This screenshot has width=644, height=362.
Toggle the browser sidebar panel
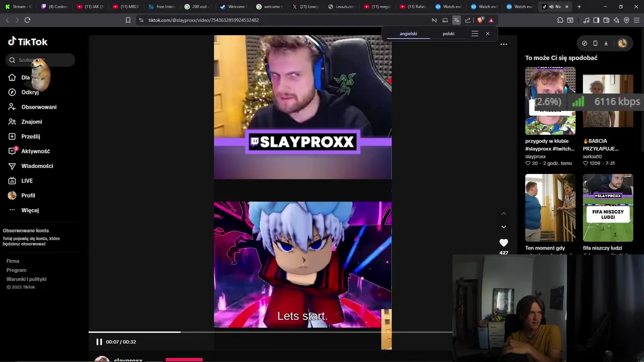click(x=596, y=20)
